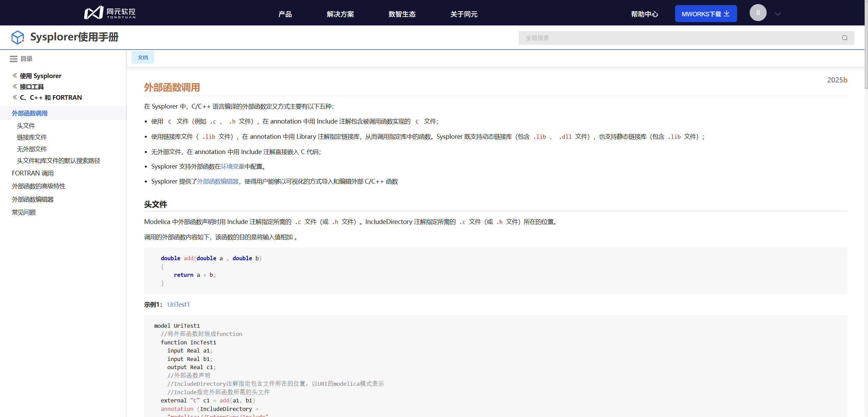
Task: Click the search magnifier icon
Action: (x=845, y=38)
